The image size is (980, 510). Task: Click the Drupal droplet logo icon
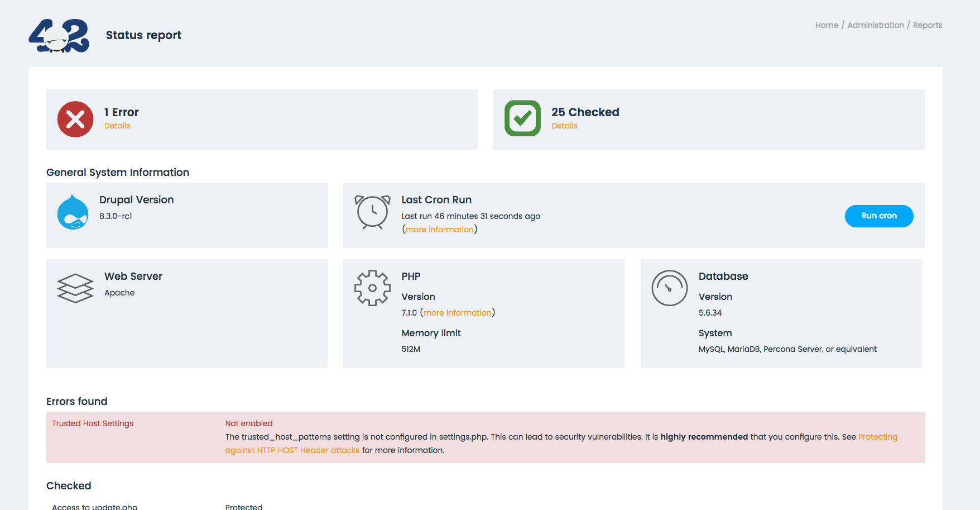[x=73, y=212]
